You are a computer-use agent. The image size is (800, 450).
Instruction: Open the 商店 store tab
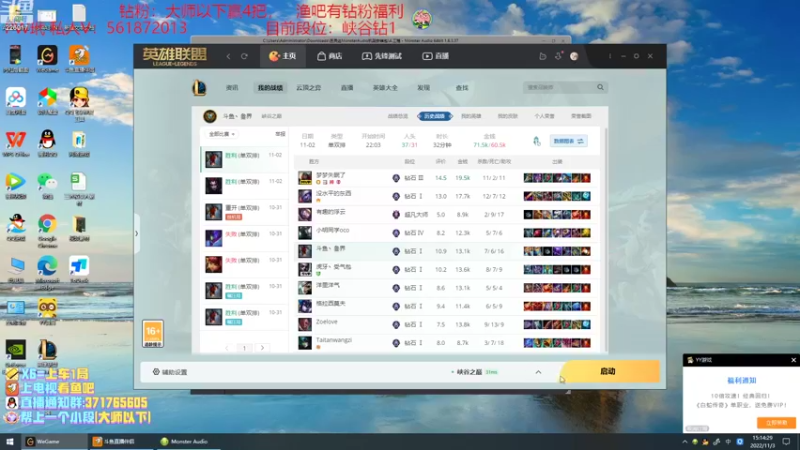pos(330,56)
